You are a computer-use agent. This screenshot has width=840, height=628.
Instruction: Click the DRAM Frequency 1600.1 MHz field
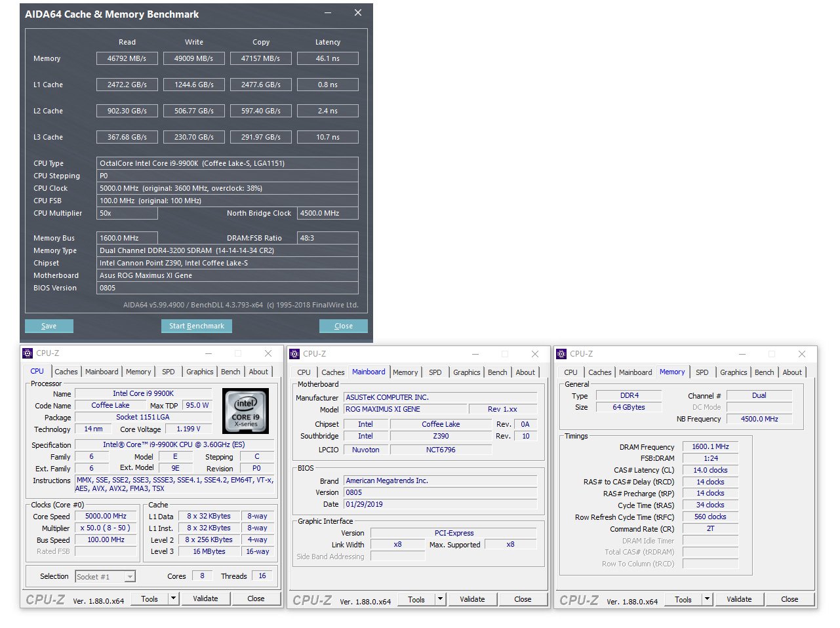click(x=710, y=447)
